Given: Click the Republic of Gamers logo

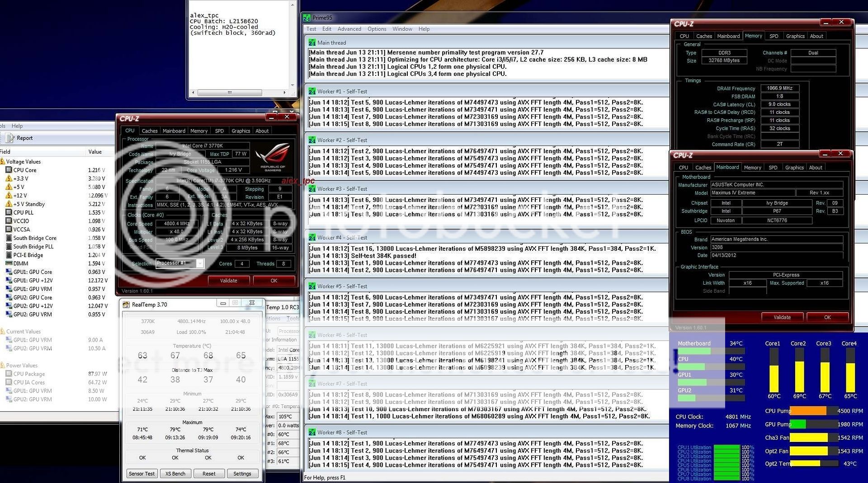Looking at the screenshot, I should (273, 156).
